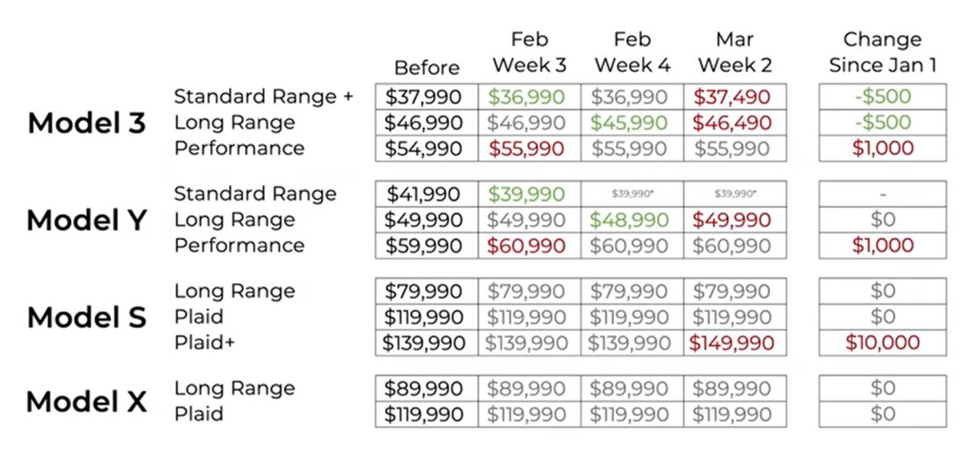Select the Model X heading
Viewport: 980px width, 476px height.
tap(87, 402)
